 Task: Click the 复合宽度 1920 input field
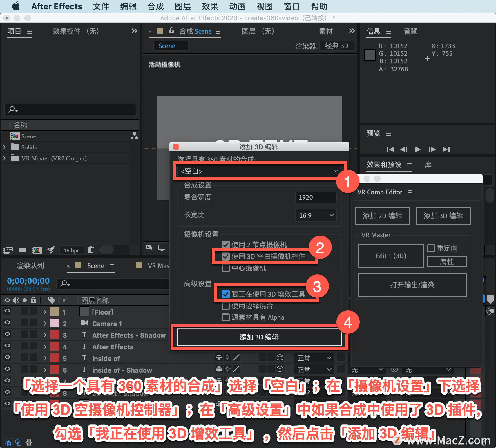click(x=316, y=197)
